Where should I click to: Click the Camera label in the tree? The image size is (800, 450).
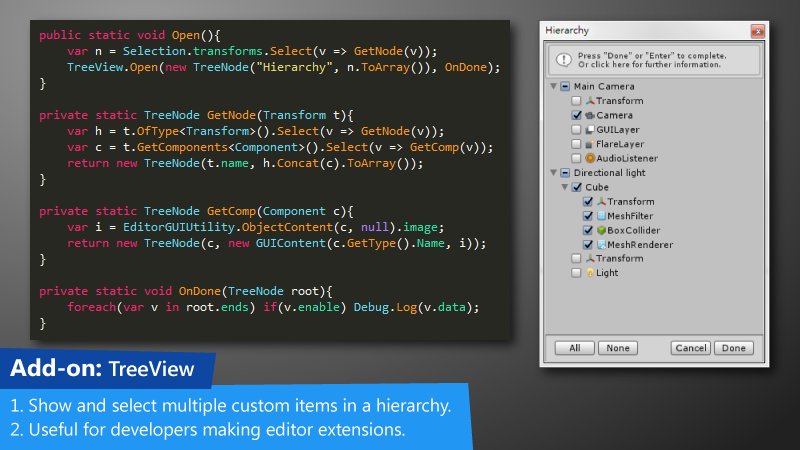point(614,115)
